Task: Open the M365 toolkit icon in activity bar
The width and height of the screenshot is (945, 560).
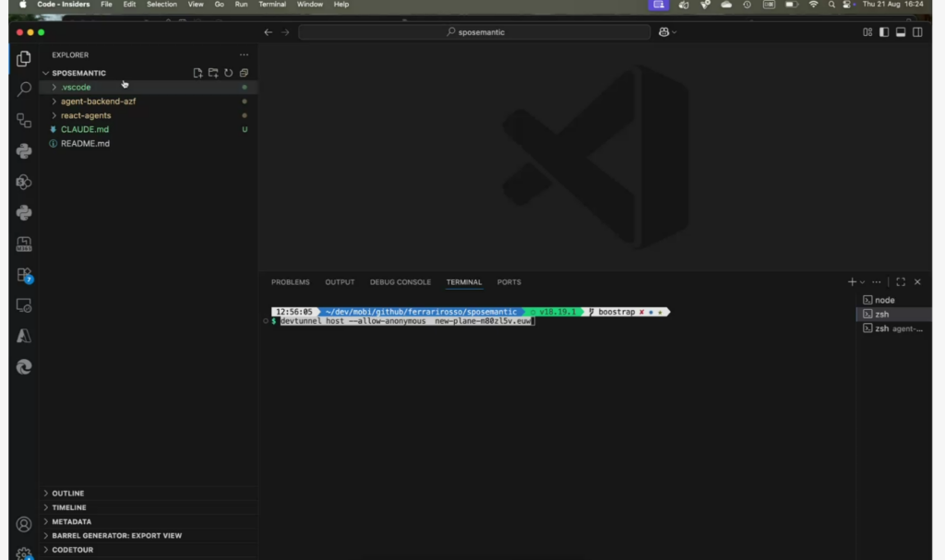Action: tap(23, 244)
